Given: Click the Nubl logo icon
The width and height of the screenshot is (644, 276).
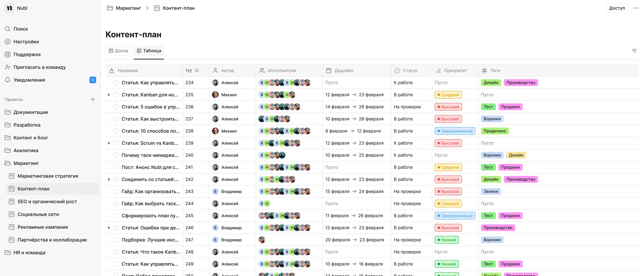Looking at the screenshot, I should [x=9, y=8].
